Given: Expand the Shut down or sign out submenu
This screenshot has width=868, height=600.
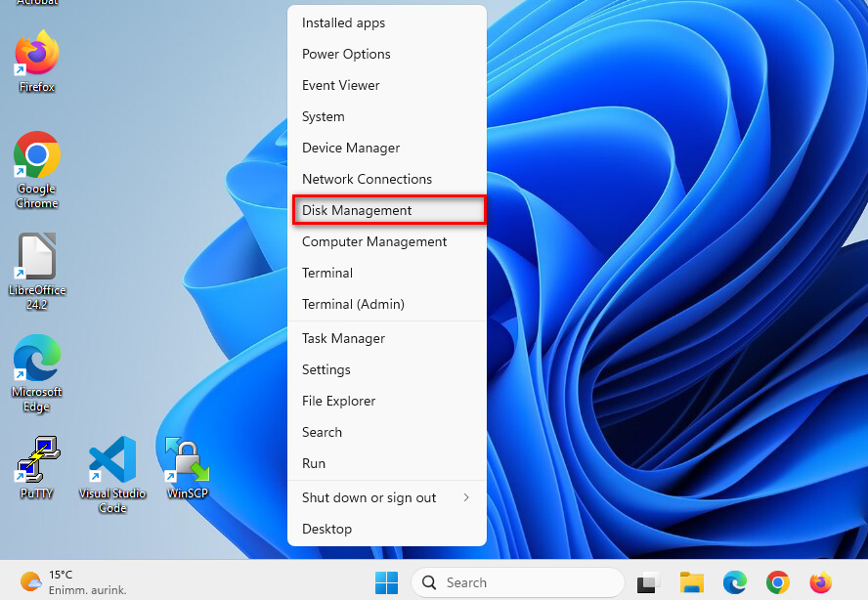Looking at the screenshot, I should pyautogui.click(x=369, y=497).
